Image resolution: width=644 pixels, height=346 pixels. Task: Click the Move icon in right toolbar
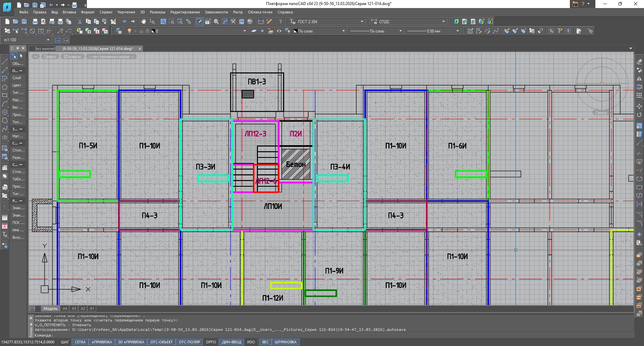[639, 106]
